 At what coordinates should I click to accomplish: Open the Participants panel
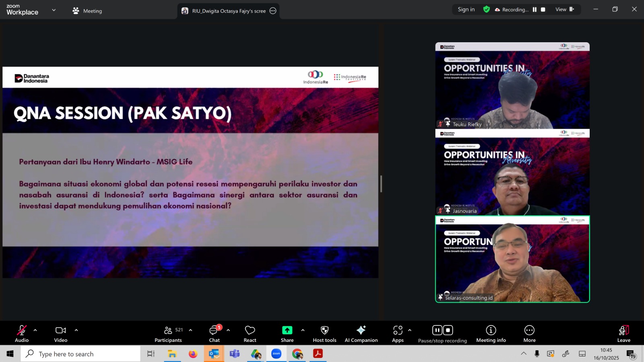[168, 334]
